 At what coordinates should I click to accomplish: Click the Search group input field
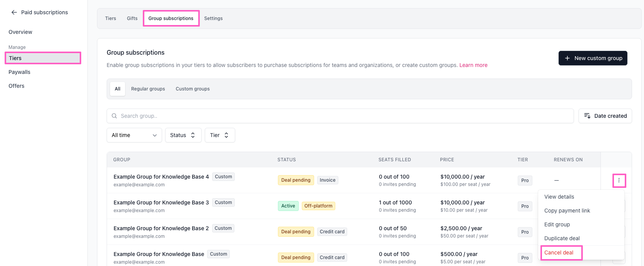(340, 116)
